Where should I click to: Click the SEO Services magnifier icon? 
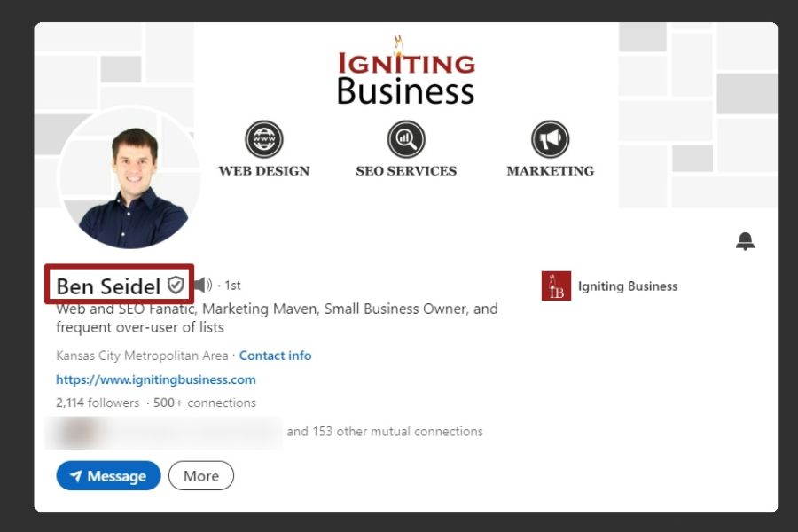[x=406, y=140]
